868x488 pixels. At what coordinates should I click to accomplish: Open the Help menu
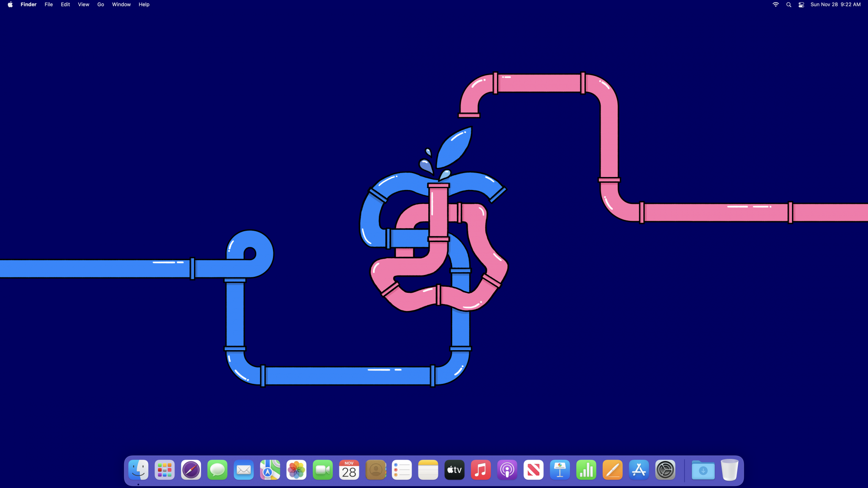pos(144,4)
